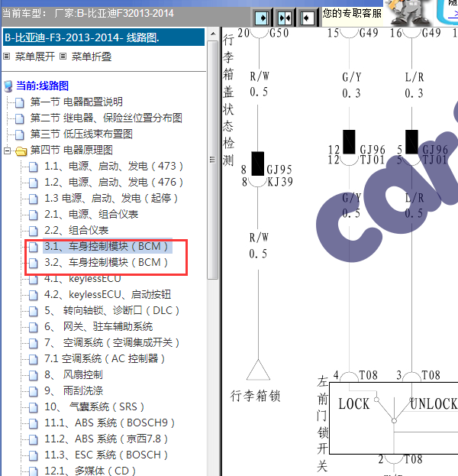Screen dimensions: 458x476
Task: Click the 行李箱锁 label in diagram
Action: 255,396
